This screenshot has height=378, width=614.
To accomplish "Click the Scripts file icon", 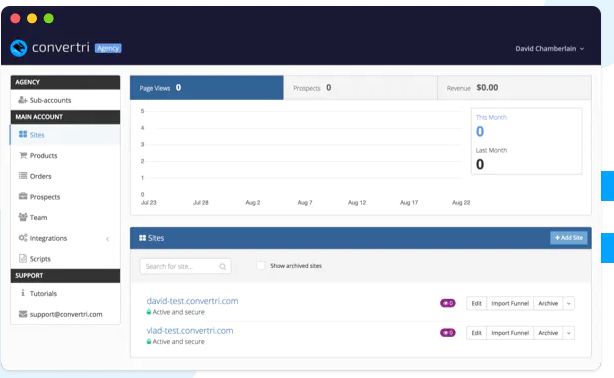I will [x=23, y=259].
